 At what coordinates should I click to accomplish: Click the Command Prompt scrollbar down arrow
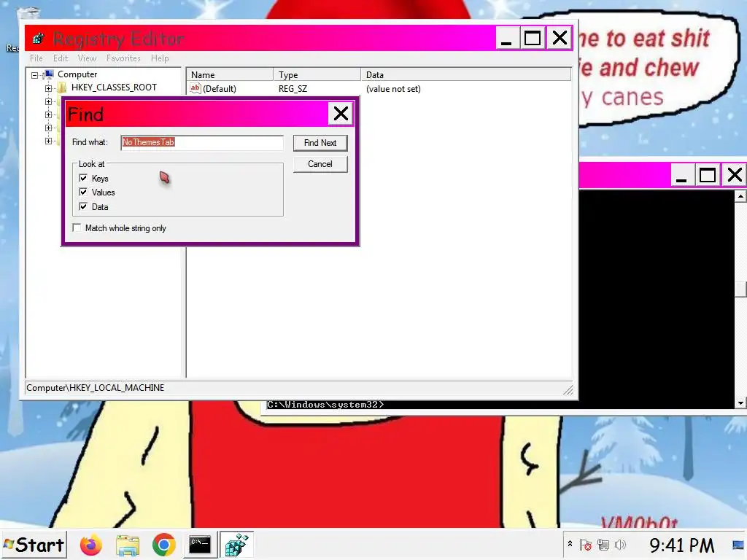[740, 402]
